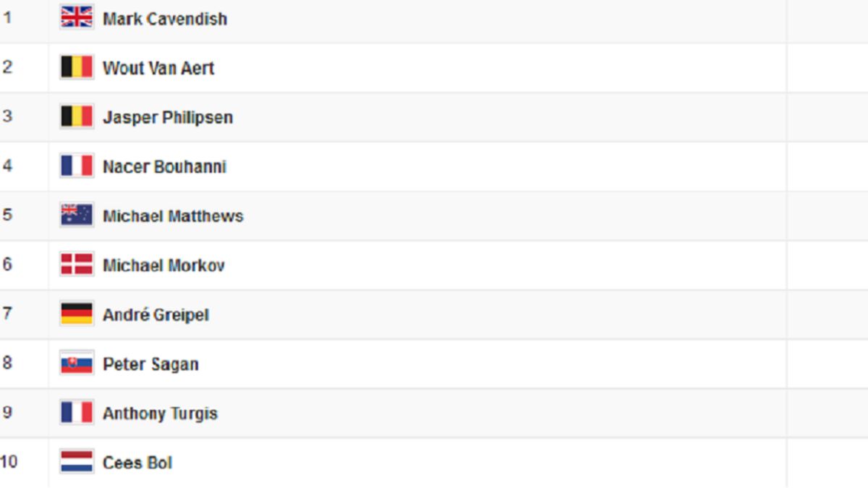Screen dimensions: 868x488
Task: Click the name Anthony Turgis
Action: (x=160, y=414)
